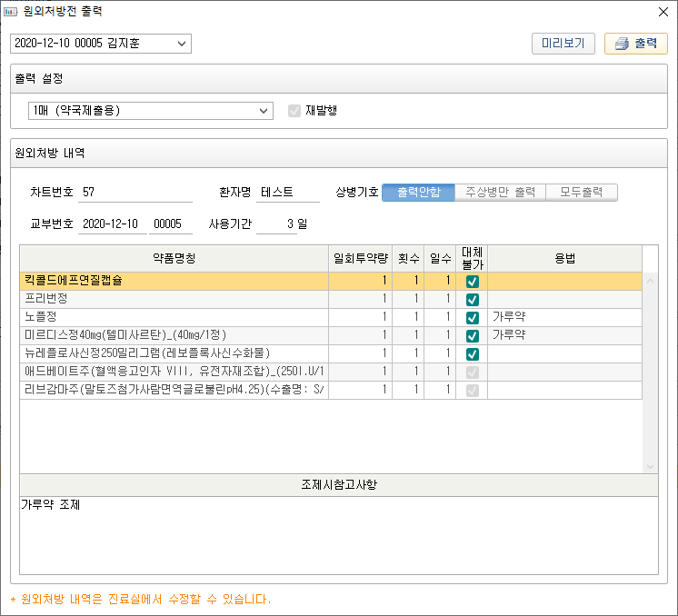Viewport: 678px width, 616px height.
Task: Toggle the 재발행 checkbox
Action: point(294,111)
